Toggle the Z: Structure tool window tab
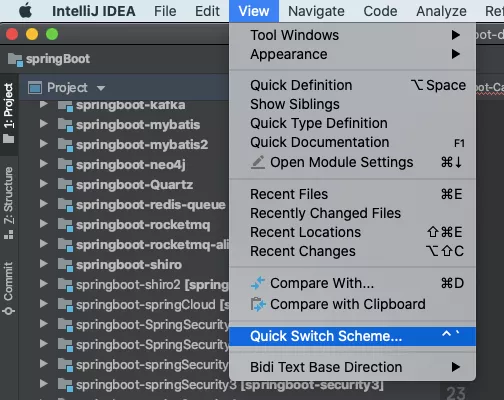 pos(9,203)
